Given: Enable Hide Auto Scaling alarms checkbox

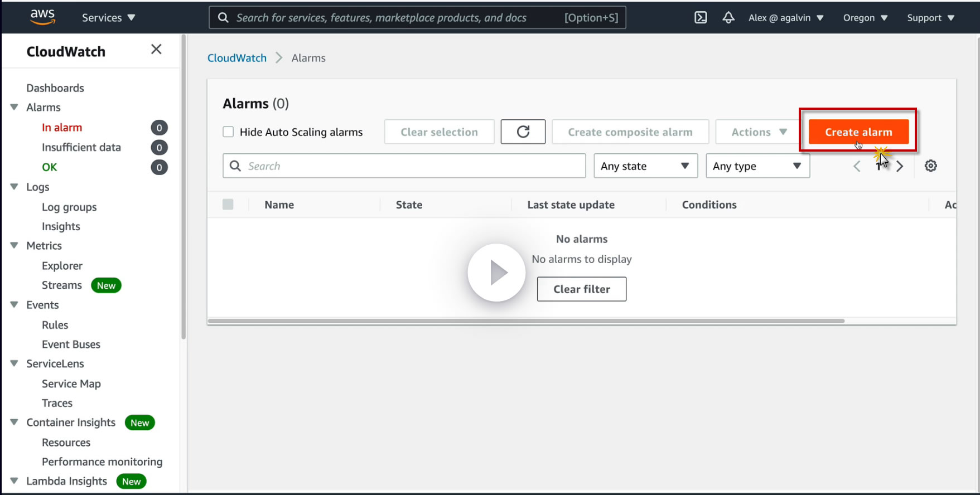Looking at the screenshot, I should coord(228,132).
